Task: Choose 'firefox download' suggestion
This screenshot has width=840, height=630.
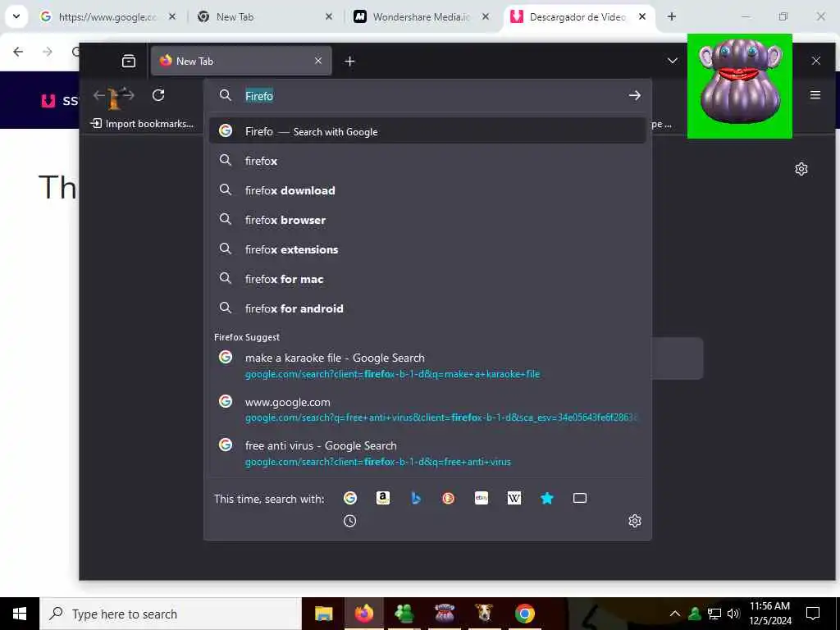Action: click(427, 190)
